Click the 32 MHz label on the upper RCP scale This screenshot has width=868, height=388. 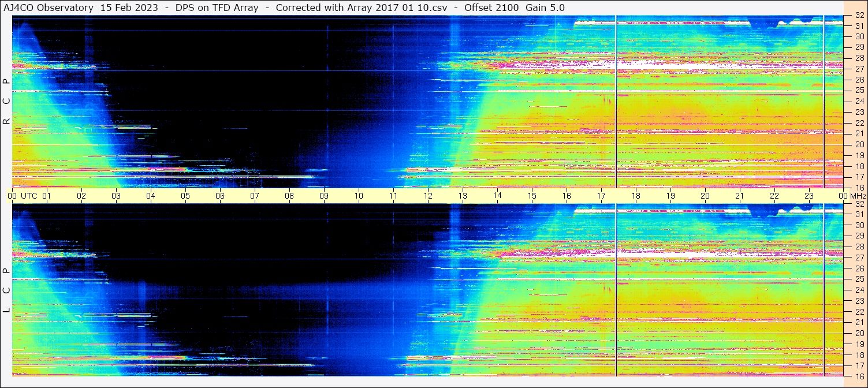coord(858,16)
